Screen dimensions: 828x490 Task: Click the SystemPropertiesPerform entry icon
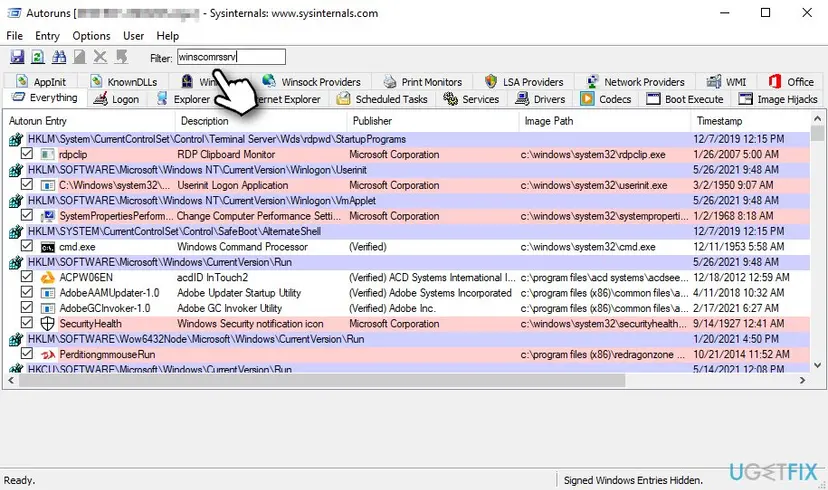click(x=48, y=216)
